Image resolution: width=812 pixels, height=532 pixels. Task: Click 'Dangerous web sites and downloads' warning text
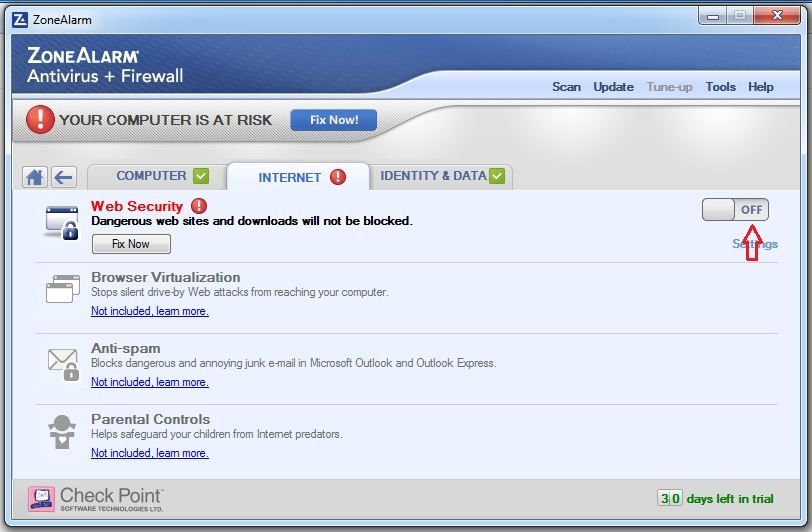pyautogui.click(x=252, y=221)
